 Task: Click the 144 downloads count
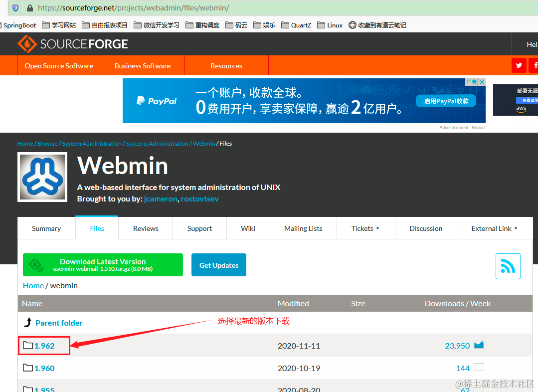click(x=463, y=369)
